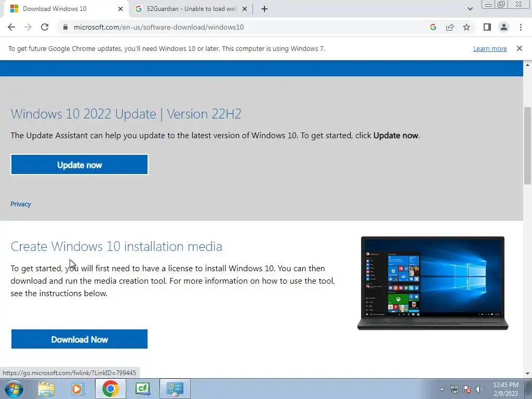Screen dimensions: 532x399
Task: Close the E2Guardian tab
Action: tap(245, 9)
